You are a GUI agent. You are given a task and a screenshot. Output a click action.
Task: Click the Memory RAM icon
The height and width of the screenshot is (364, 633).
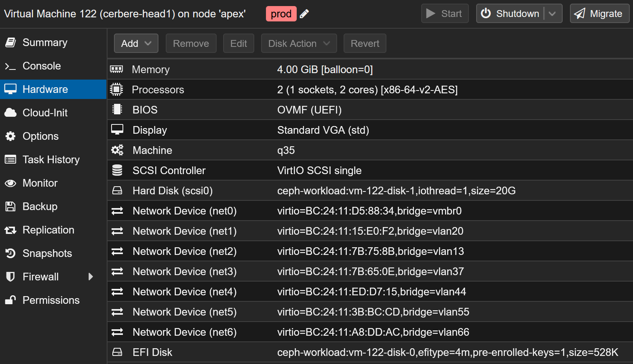(x=116, y=69)
